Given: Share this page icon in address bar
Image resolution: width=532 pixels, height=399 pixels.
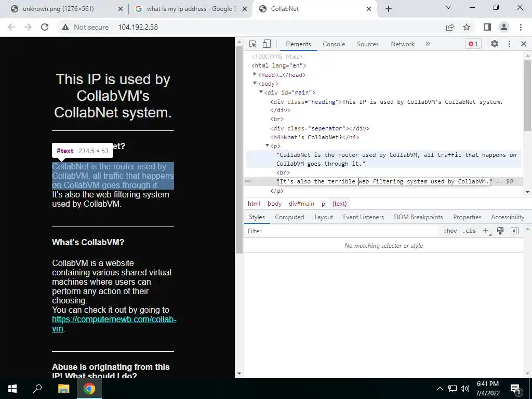Looking at the screenshot, I should point(450,27).
